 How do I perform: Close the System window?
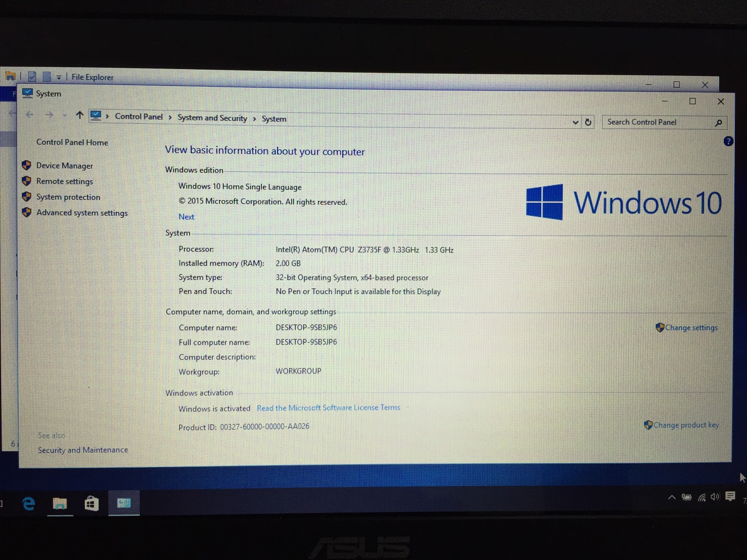pos(721,101)
